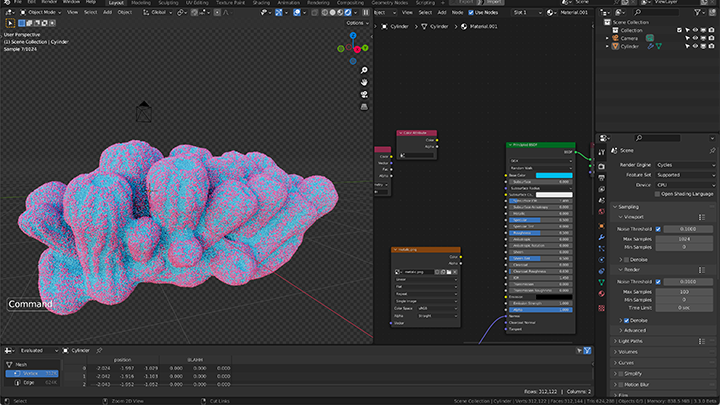Switch to Sculpting workspace tab

168,3
